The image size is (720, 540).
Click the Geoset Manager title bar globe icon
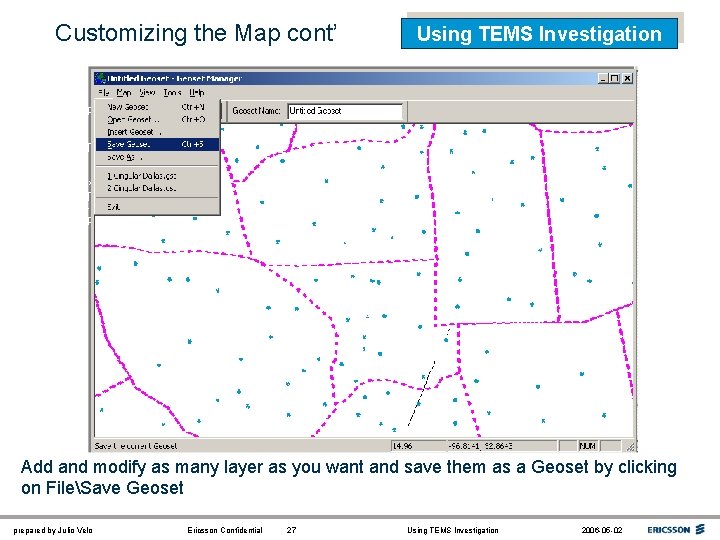pos(100,79)
